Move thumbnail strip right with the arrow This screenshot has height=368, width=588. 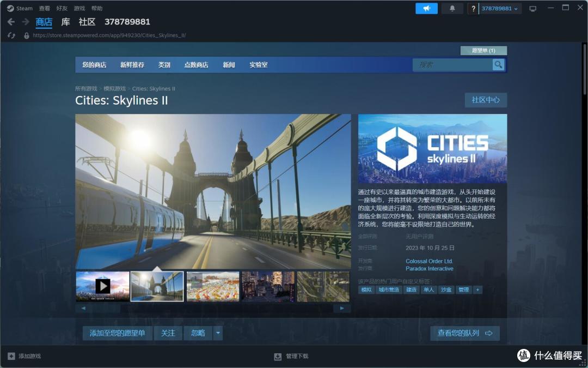342,308
